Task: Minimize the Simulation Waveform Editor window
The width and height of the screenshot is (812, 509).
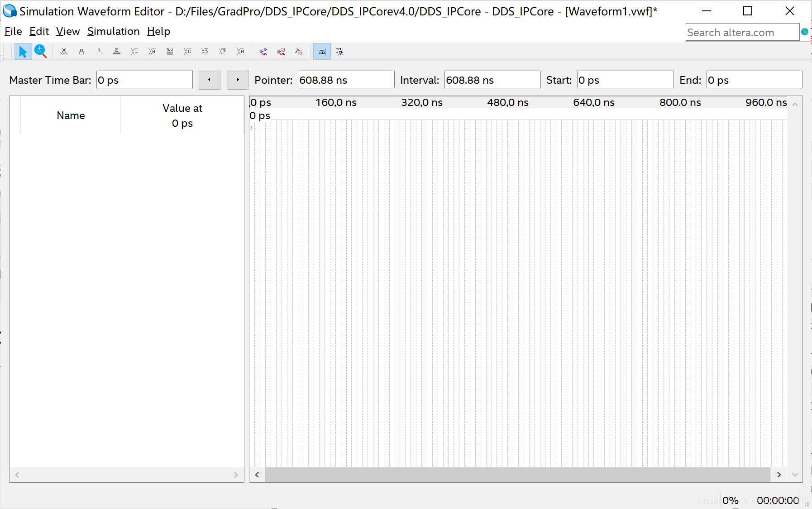Action: click(x=707, y=11)
